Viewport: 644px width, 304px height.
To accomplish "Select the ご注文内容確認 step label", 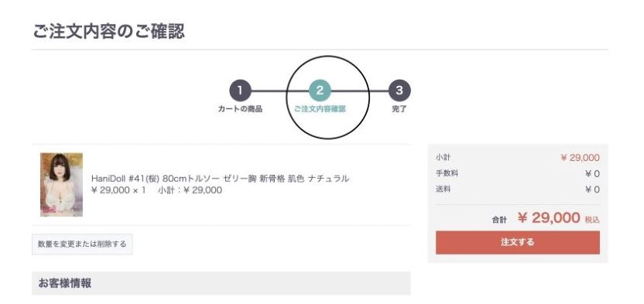I will (x=320, y=110).
